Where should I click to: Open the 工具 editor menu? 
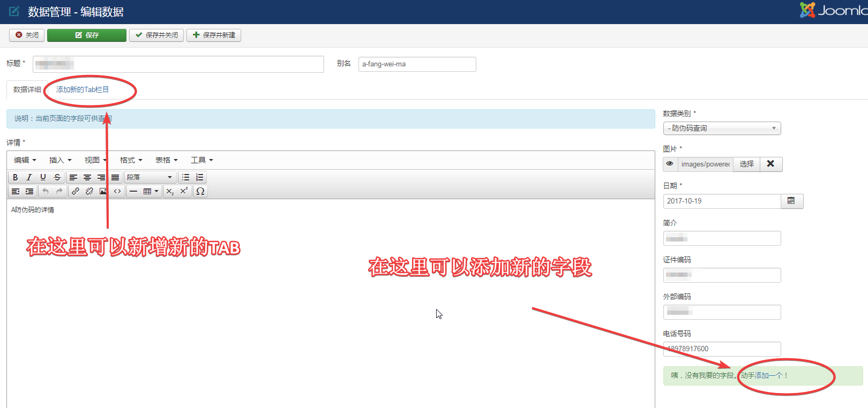click(x=201, y=160)
